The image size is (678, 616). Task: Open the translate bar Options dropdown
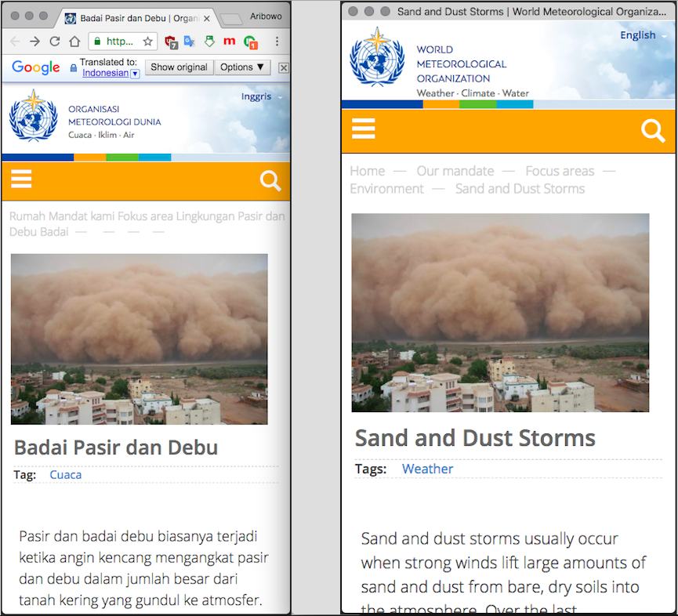[242, 67]
